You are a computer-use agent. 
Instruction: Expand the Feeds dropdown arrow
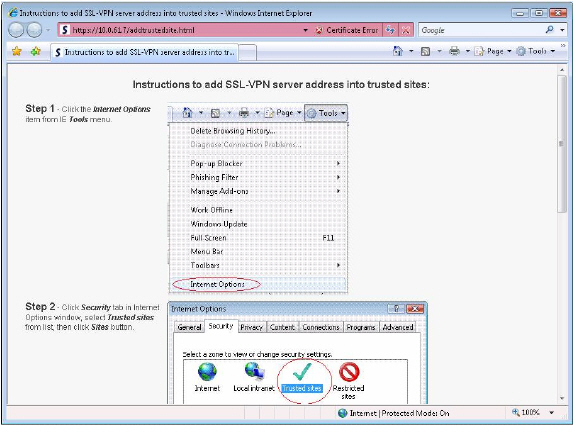[439, 51]
